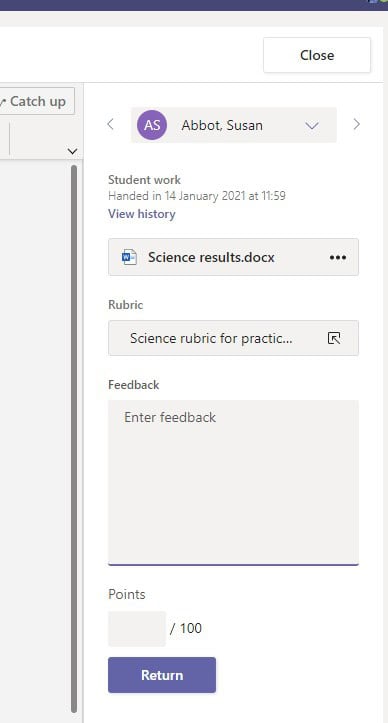
Task: Open View history link
Action: tap(142, 214)
